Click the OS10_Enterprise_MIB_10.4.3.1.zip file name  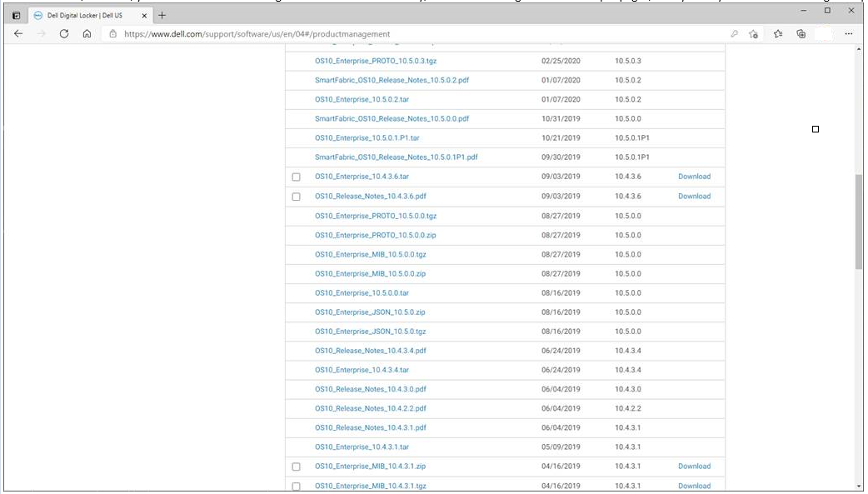371,467
